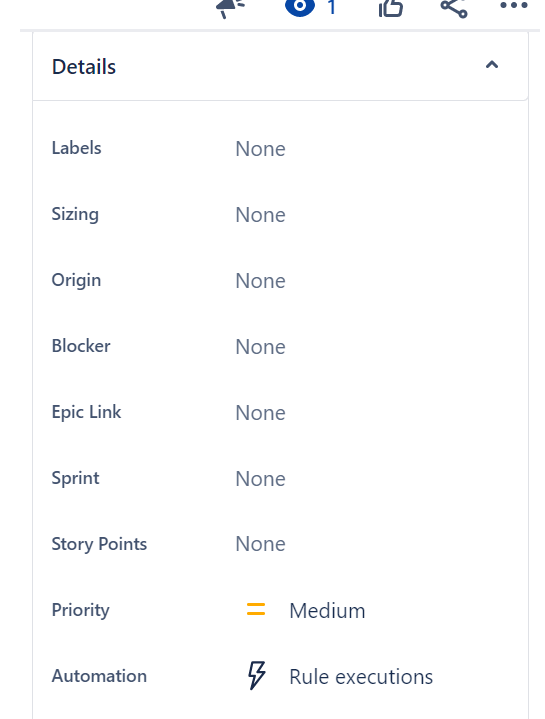Vote with the thumbs-up icon
The width and height of the screenshot is (545, 719).
(391, 8)
